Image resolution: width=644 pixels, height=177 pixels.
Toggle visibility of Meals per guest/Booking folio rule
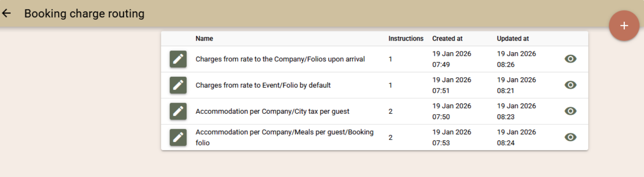tap(570, 137)
